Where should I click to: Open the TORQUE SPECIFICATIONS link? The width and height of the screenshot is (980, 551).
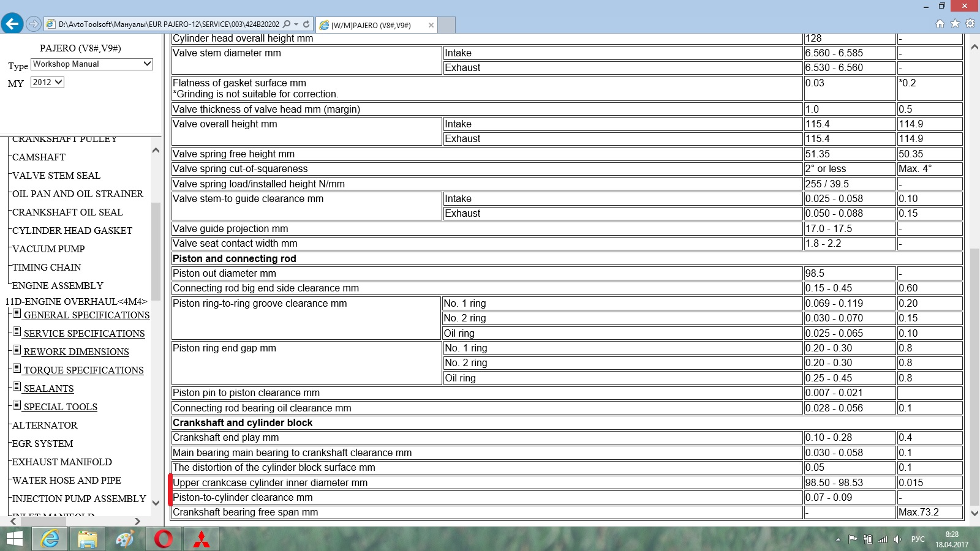(83, 370)
